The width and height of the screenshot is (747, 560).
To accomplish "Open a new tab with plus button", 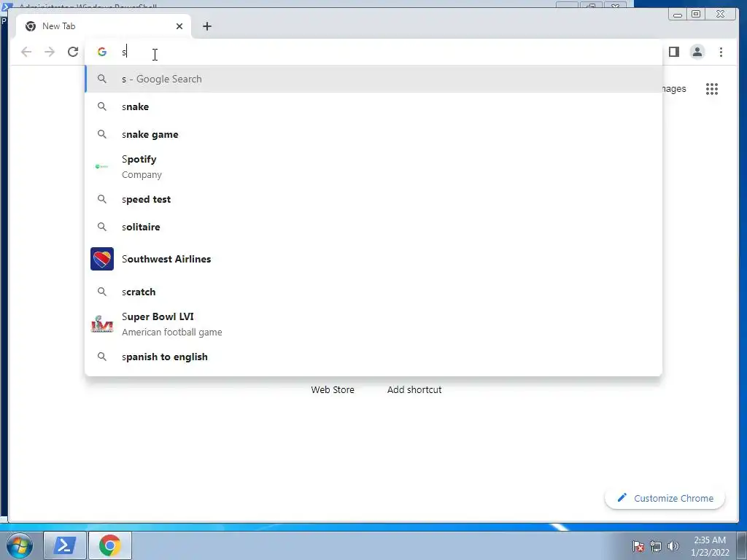I will tap(206, 26).
